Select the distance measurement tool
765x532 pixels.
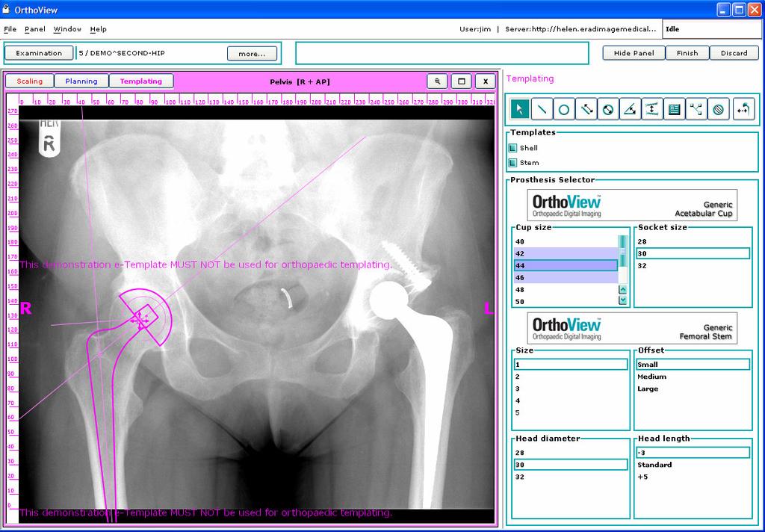click(586, 109)
